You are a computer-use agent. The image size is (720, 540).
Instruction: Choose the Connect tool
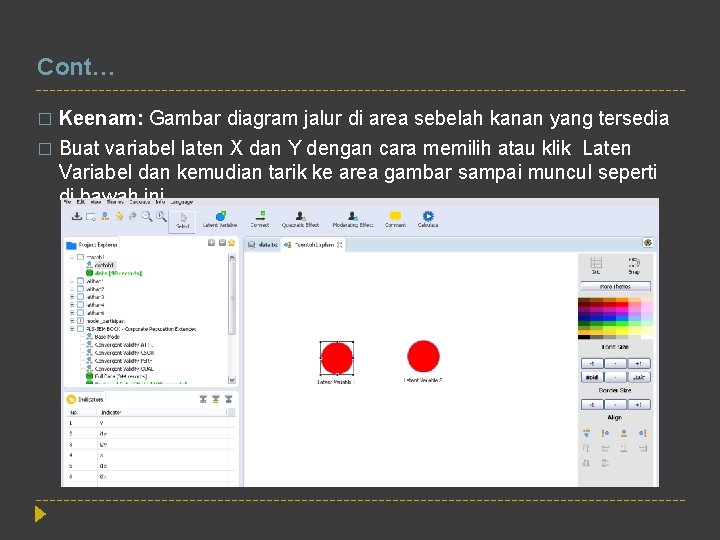coord(260,219)
